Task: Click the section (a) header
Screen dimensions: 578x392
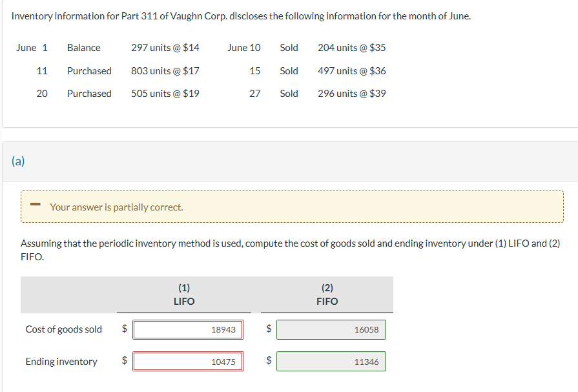Action: tap(17, 161)
